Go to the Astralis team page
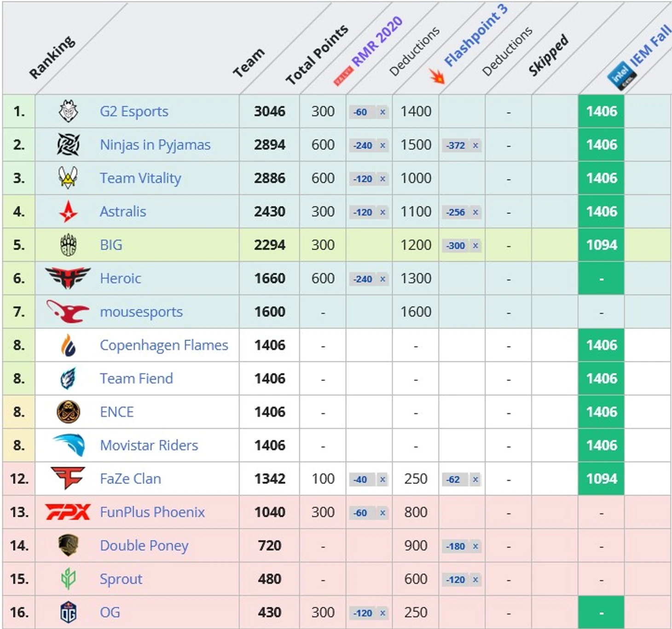Screen dimensions: 672x629 click(x=123, y=212)
